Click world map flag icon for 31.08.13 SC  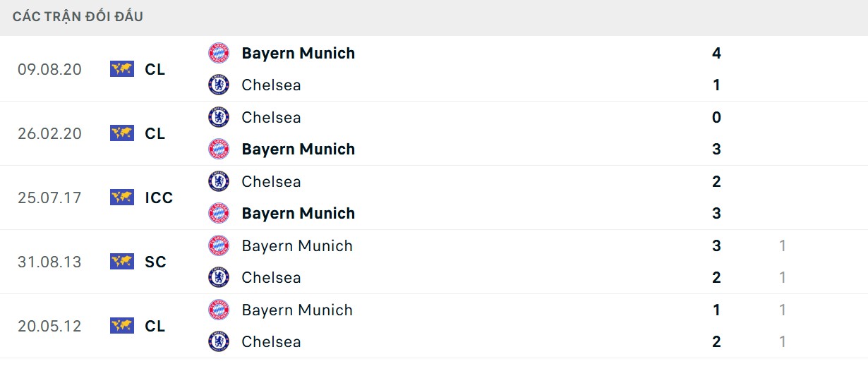point(122,262)
